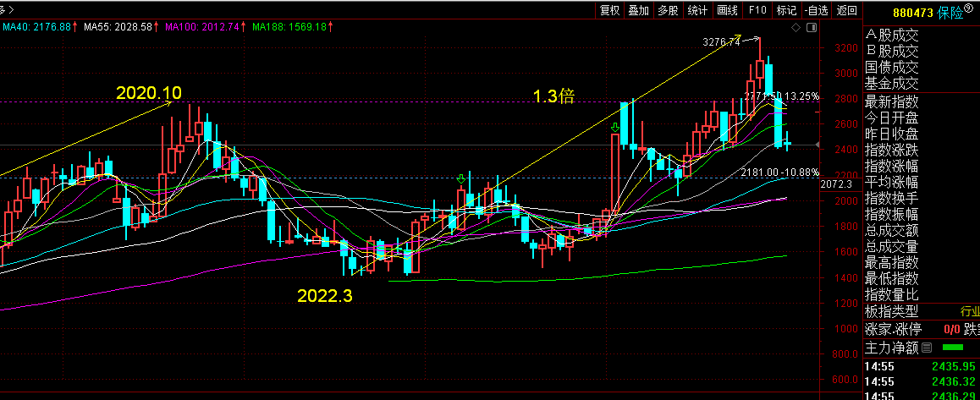The width and height of the screenshot is (980, 400).
Task: Go back using the 返回 button
Action: pyautogui.click(x=847, y=10)
